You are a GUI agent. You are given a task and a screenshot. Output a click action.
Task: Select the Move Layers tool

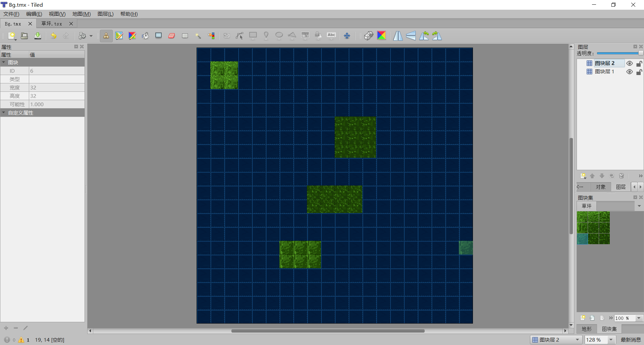pyautogui.click(x=347, y=36)
